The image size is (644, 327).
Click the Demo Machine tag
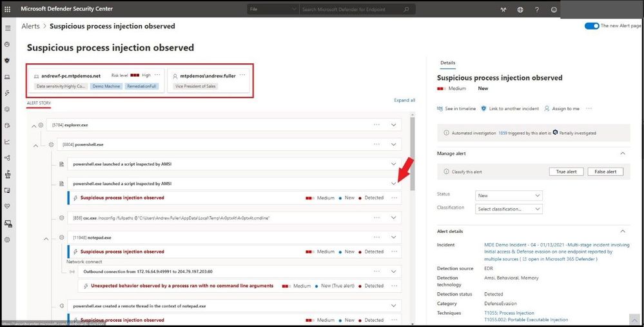click(x=106, y=86)
